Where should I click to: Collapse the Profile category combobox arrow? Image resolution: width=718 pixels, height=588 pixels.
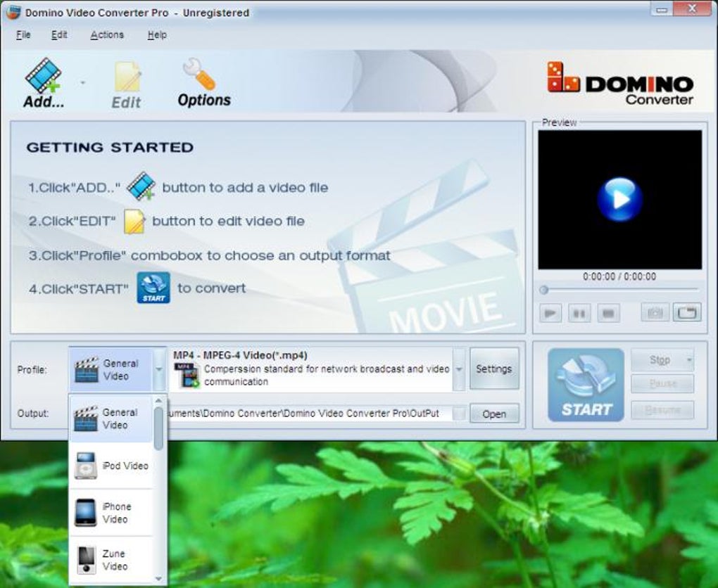click(159, 369)
